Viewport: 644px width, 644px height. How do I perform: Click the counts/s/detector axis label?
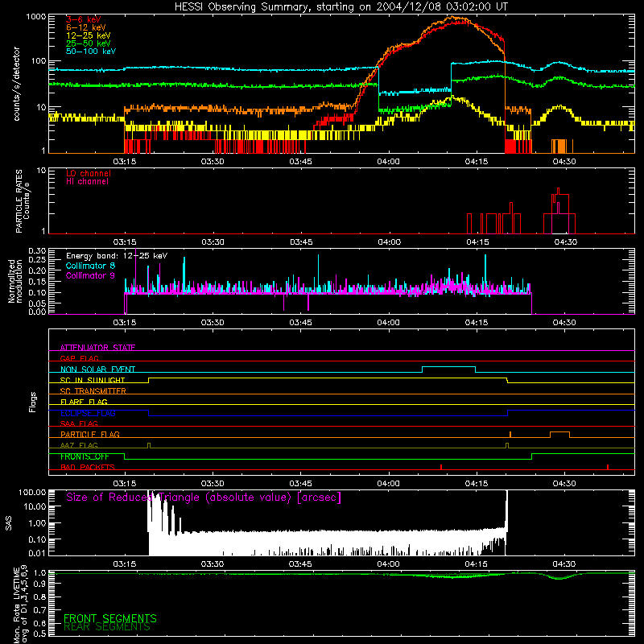pyautogui.click(x=16, y=84)
